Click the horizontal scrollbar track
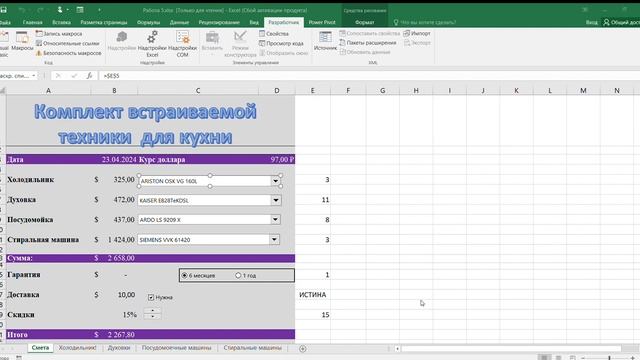Image resolution: width=640 pixels, height=360 pixels. 510,349
